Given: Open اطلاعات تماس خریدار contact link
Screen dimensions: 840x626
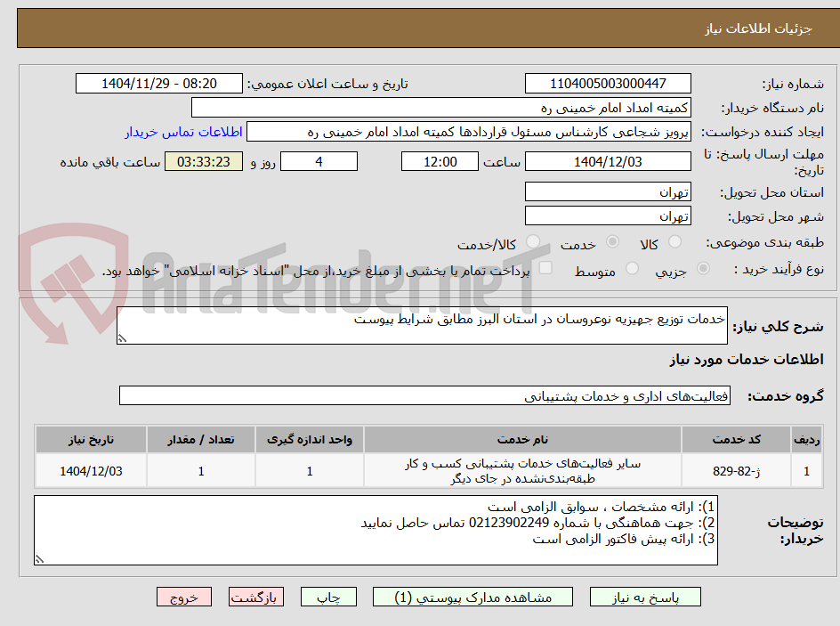Looking at the screenshot, I should [183, 132].
